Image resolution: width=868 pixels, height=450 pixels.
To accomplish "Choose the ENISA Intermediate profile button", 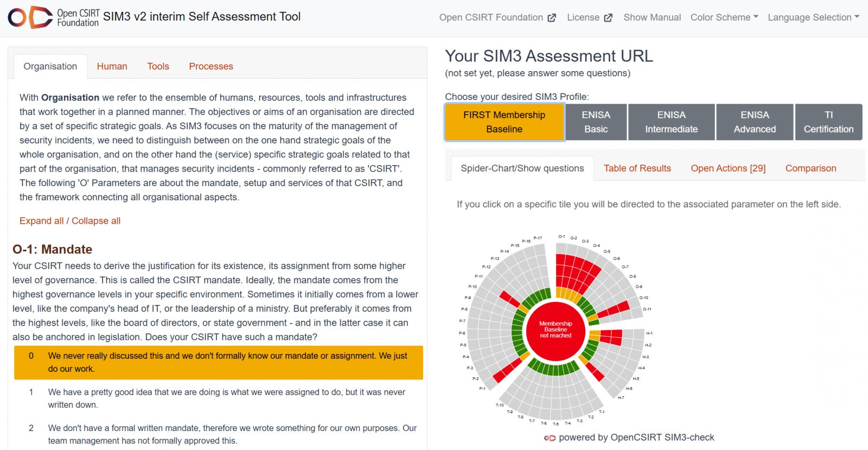I will pyautogui.click(x=671, y=122).
